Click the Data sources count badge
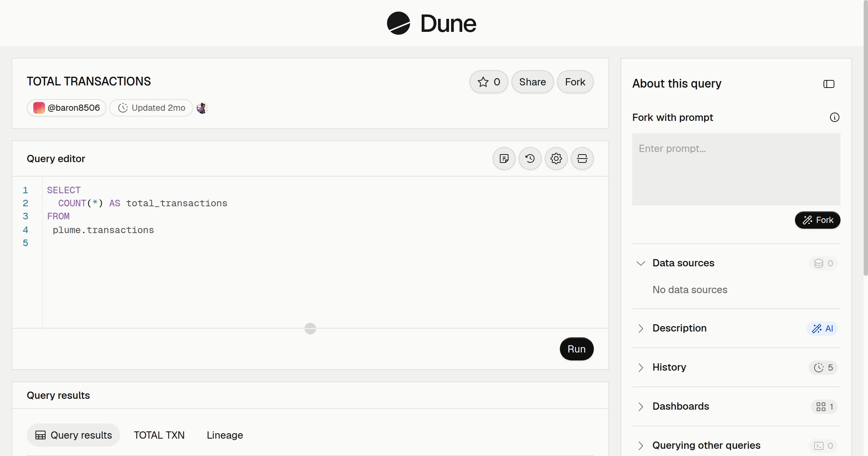Screen dimensions: 868x456 click(x=823, y=263)
